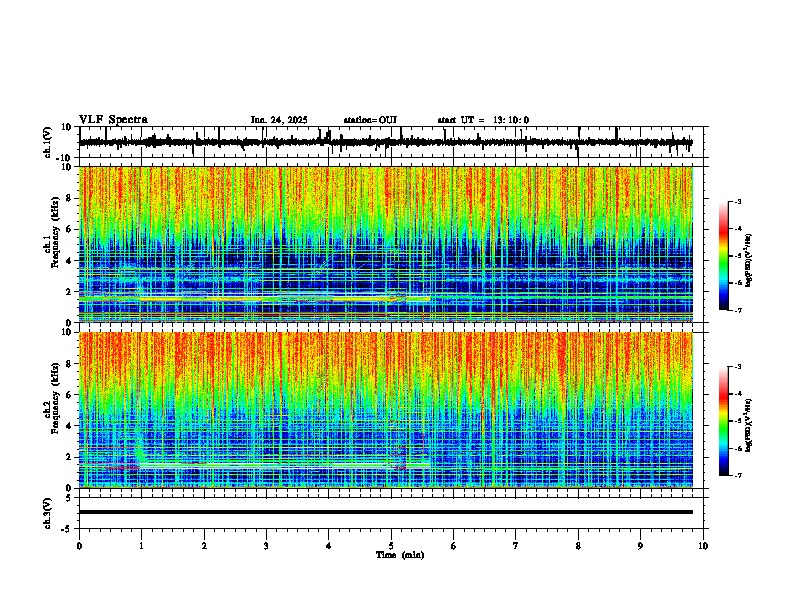
Task: Click the ch.1(V) waveform trace panel
Action: [393, 142]
